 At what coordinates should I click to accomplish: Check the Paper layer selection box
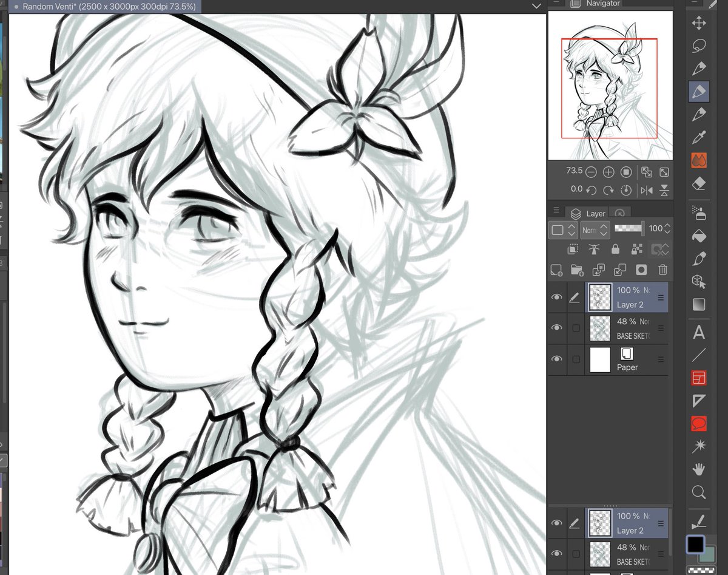pyautogui.click(x=576, y=359)
